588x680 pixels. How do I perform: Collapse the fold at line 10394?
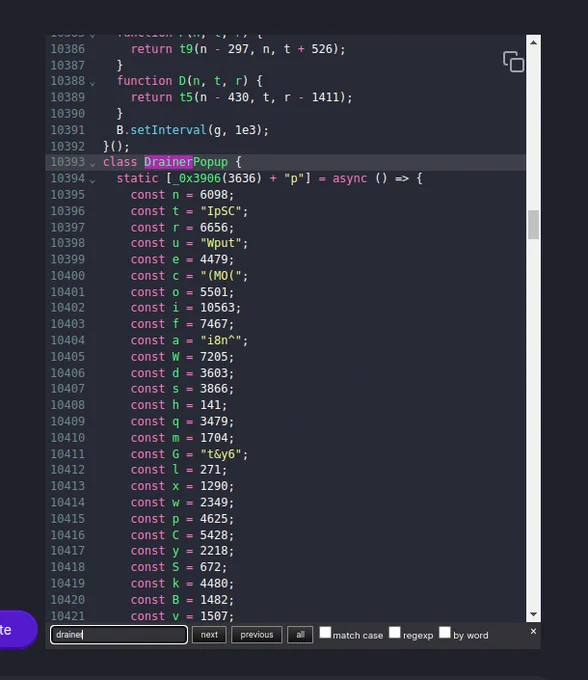point(92,180)
